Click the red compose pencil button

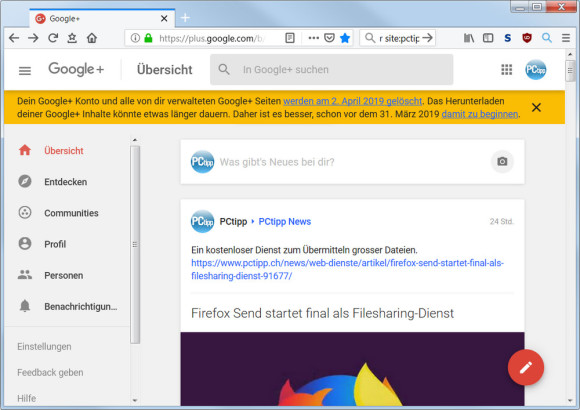[526, 367]
